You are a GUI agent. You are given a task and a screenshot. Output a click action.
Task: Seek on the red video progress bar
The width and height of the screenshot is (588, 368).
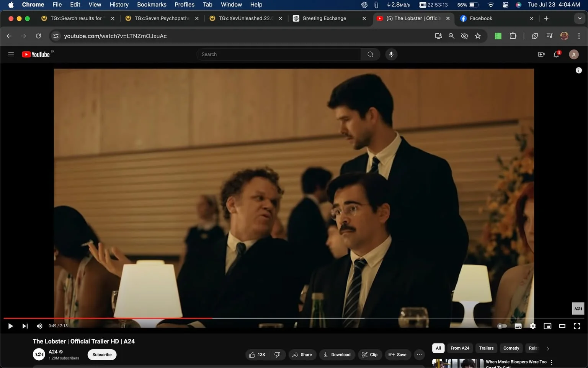108,318
